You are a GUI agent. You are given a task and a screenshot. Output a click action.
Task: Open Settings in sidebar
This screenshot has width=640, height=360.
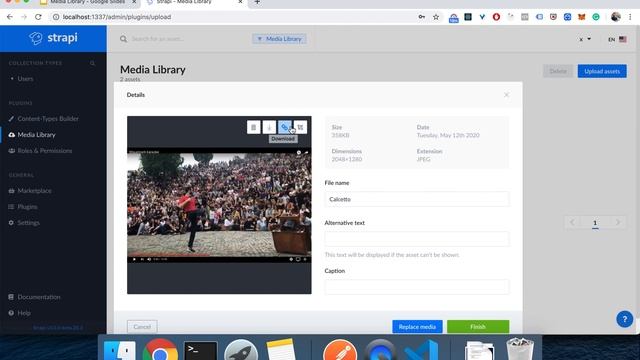click(29, 223)
